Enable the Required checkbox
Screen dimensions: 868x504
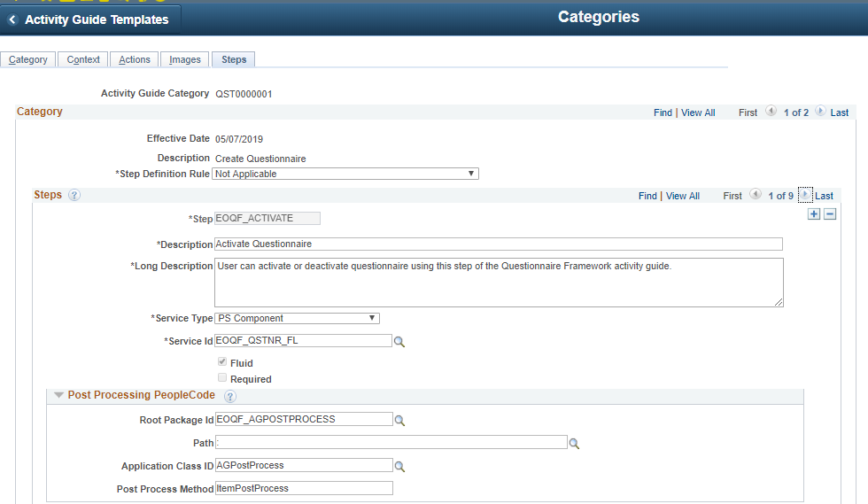coord(222,377)
